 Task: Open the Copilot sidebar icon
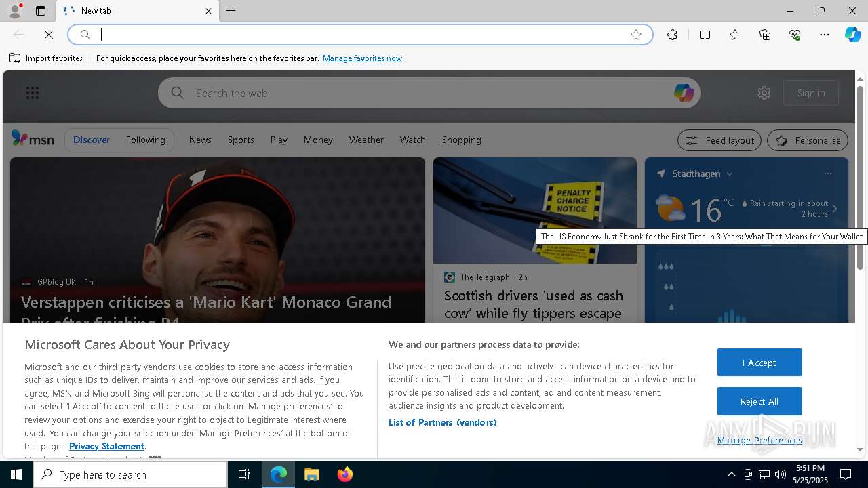(x=853, y=35)
